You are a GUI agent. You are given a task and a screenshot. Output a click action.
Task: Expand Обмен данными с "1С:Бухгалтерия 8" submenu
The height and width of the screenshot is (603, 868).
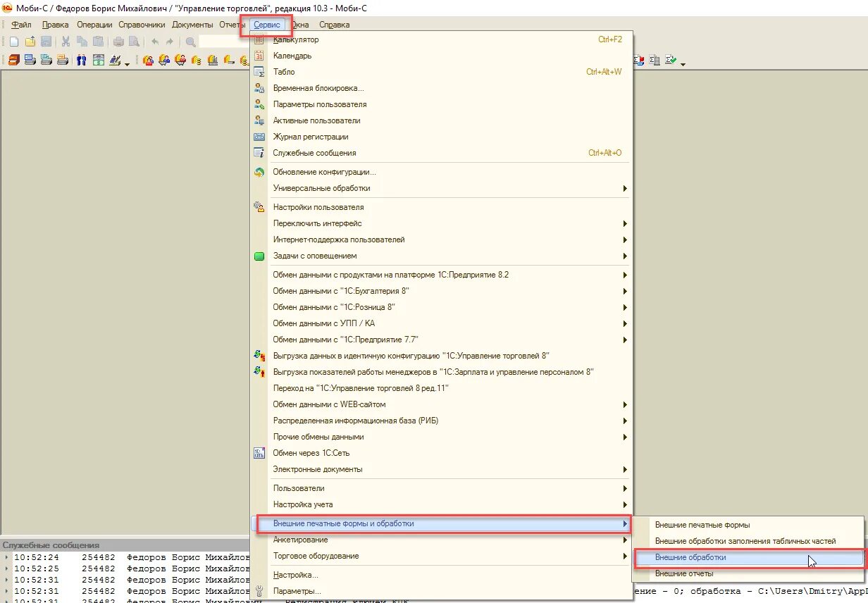pos(442,291)
